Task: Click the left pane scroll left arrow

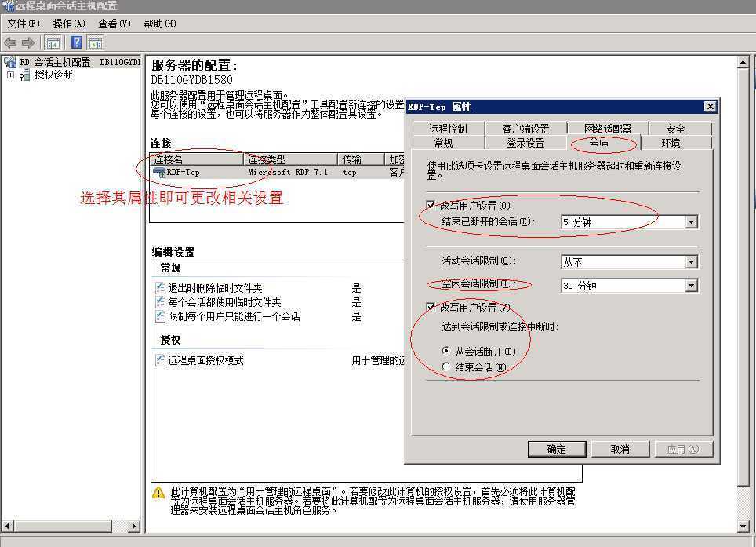Action: pos(7,526)
